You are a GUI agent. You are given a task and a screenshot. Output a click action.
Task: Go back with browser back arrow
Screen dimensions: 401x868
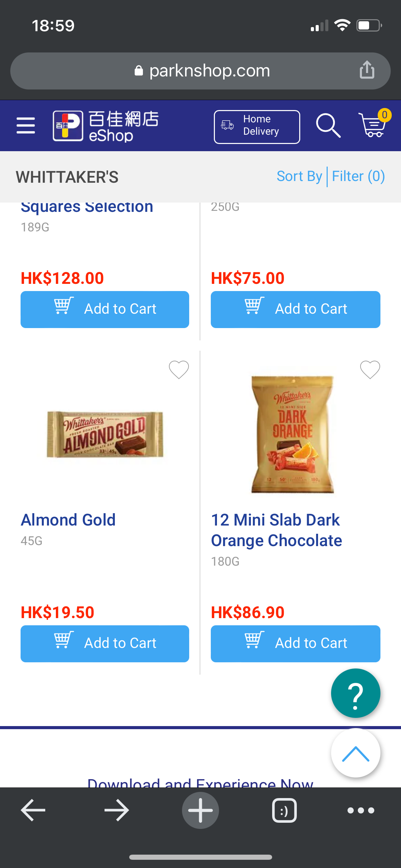click(33, 810)
